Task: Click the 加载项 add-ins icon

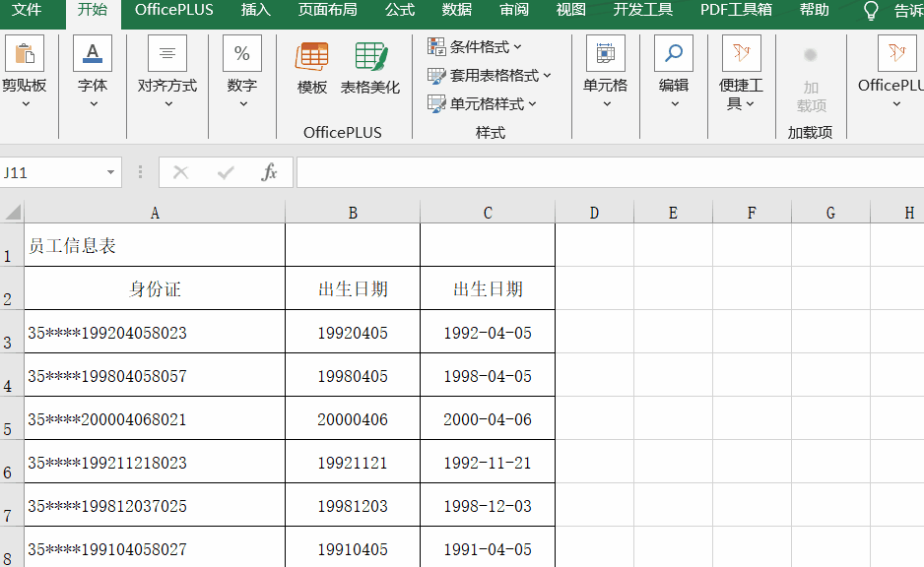Action: (811, 55)
